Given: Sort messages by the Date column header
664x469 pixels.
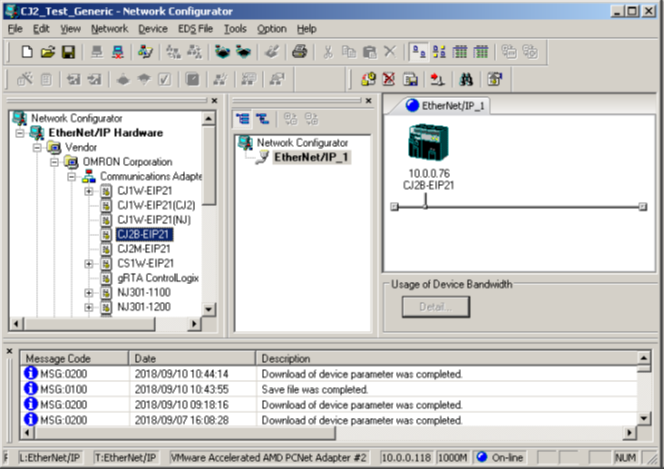Looking at the screenshot, I should pyautogui.click(x=190, y=358).
